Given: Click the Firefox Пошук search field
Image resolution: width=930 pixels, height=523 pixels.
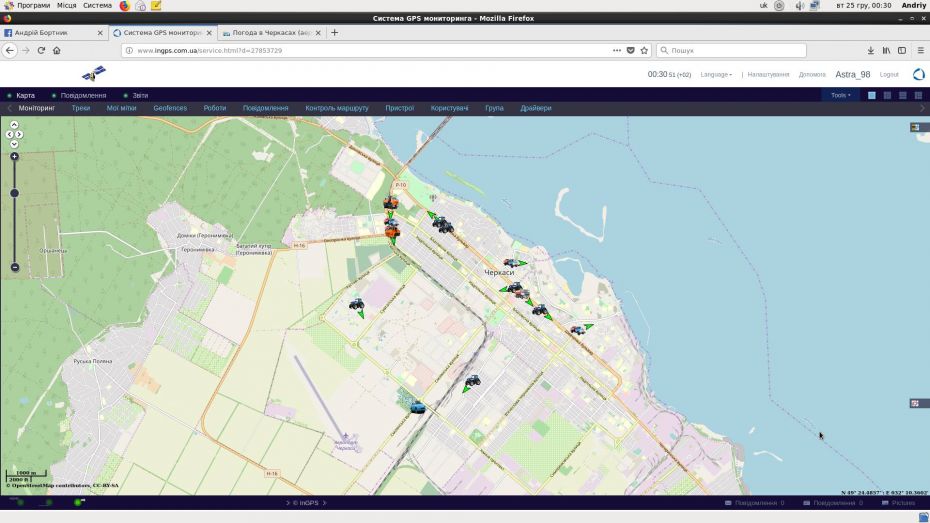Looking at the screenshot, I should (x=731, y=50).
